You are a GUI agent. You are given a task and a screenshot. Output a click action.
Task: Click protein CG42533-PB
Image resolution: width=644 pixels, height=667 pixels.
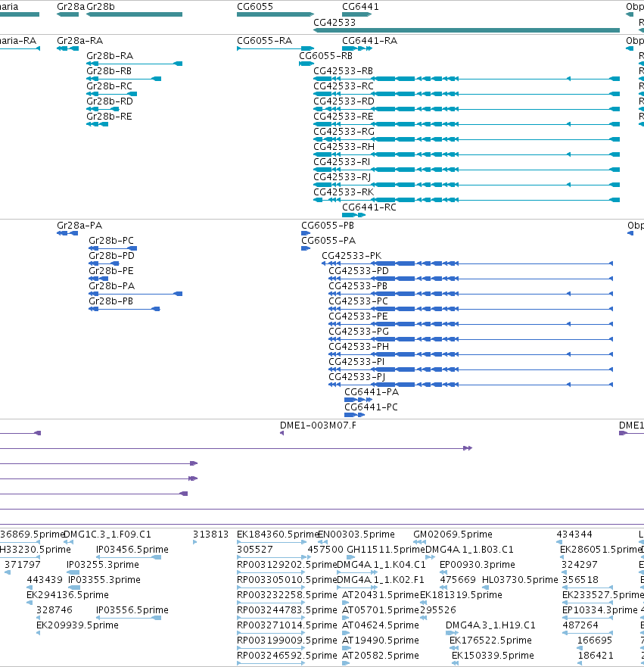point(471,294)
